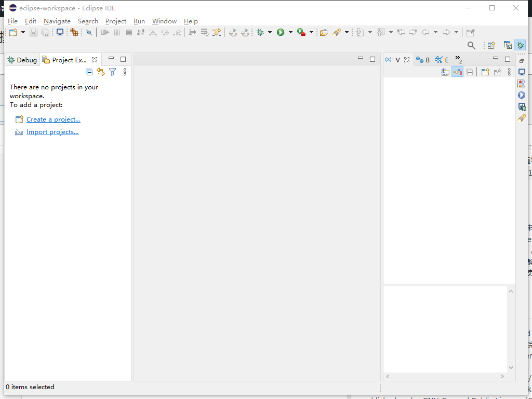532x399 pixels.
Task: Click the 'Create a project...' link
Action: coord(54,119)
